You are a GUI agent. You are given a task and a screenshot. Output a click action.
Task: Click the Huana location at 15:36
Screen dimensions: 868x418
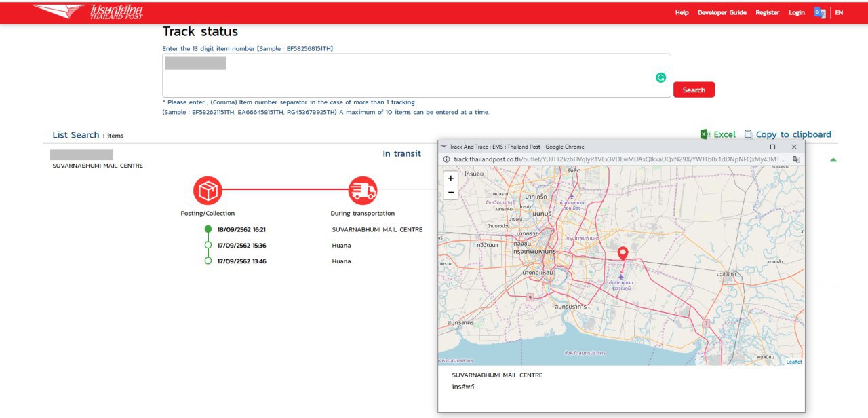pyautogui.click(x=341, y=245)
